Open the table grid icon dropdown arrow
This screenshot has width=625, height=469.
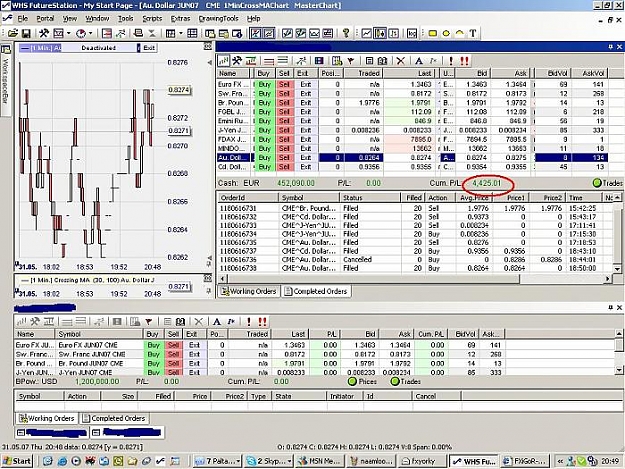click(181, 33)
